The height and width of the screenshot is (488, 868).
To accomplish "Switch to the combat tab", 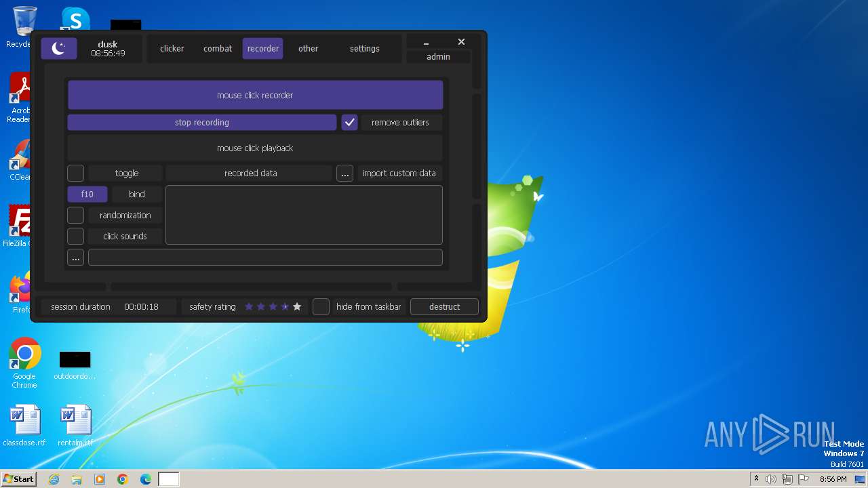I will [218, 49].
